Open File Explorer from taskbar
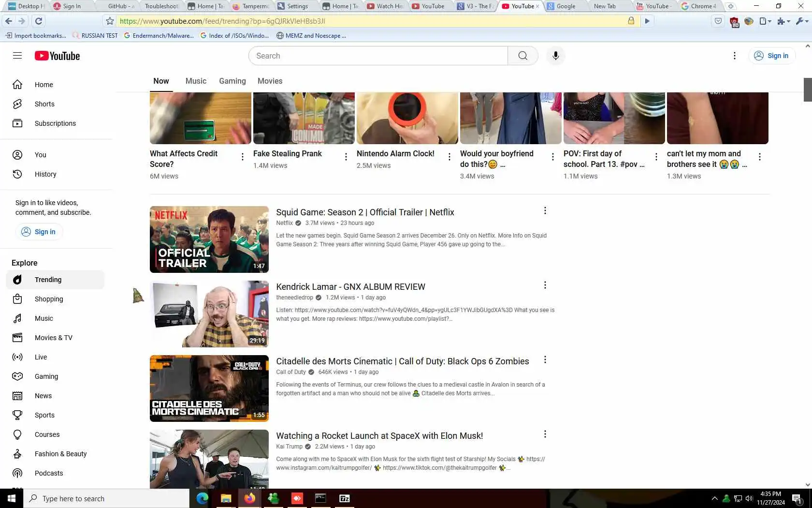 point(226,498)
